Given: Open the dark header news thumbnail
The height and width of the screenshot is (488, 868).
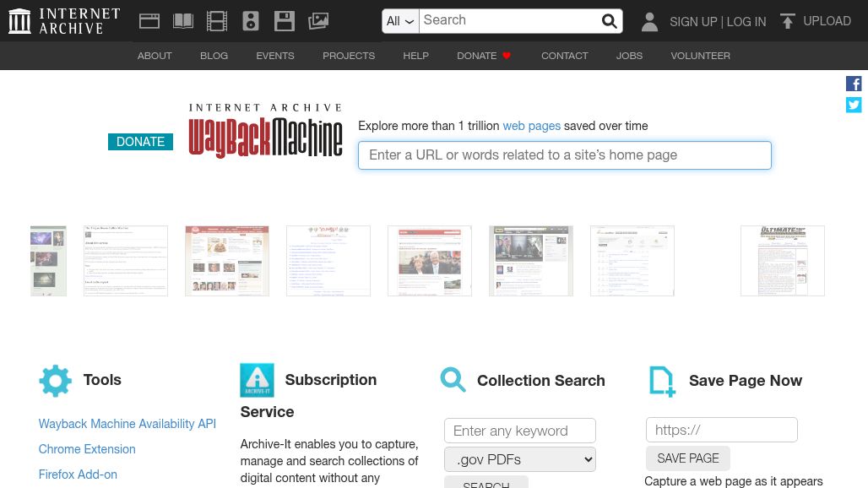Looking at the screenshot, I should coord(531,261).
